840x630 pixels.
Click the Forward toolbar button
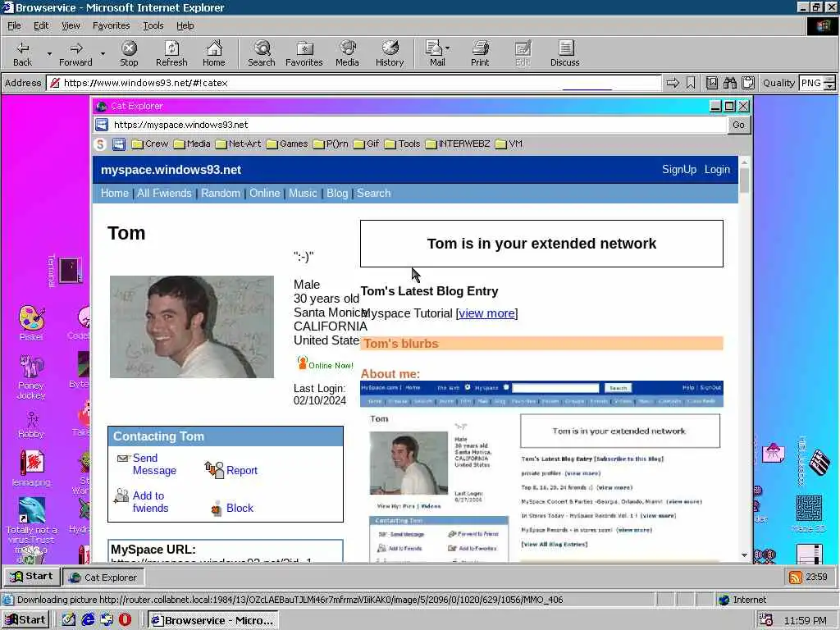click(75, 53)
